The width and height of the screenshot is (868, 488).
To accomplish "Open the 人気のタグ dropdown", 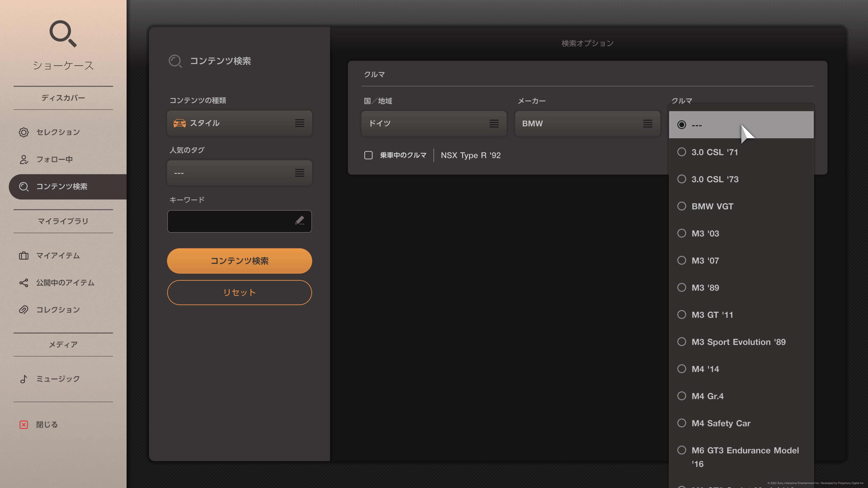I will click(x=239, y=173).
